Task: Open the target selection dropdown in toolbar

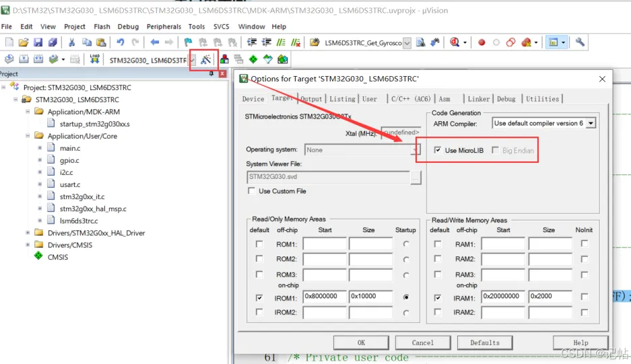Action: (193, 60)
